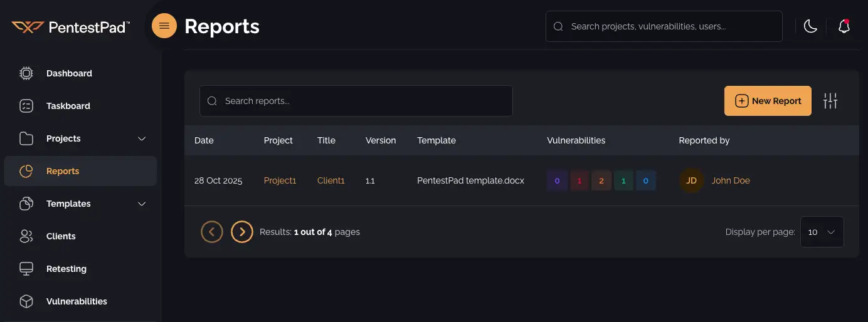Viewport: 868px width, 322px height.
Task: Click the Reported by column header
Action: [704, 140]
